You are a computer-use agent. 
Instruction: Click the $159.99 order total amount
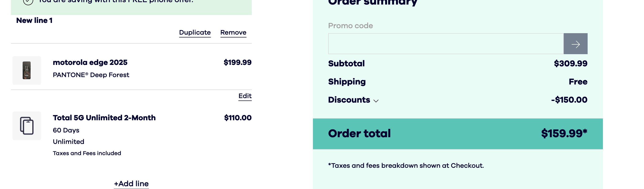coord(564,134)
